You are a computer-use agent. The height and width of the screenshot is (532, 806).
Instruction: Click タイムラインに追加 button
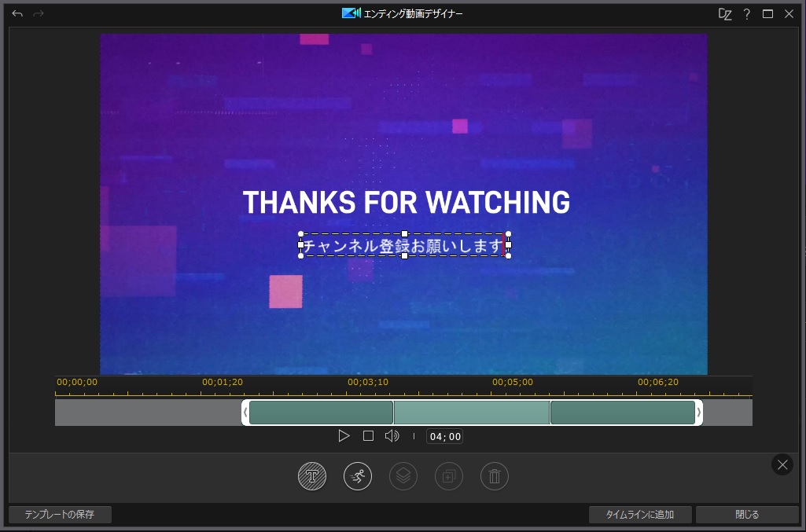tap(640, 514)
